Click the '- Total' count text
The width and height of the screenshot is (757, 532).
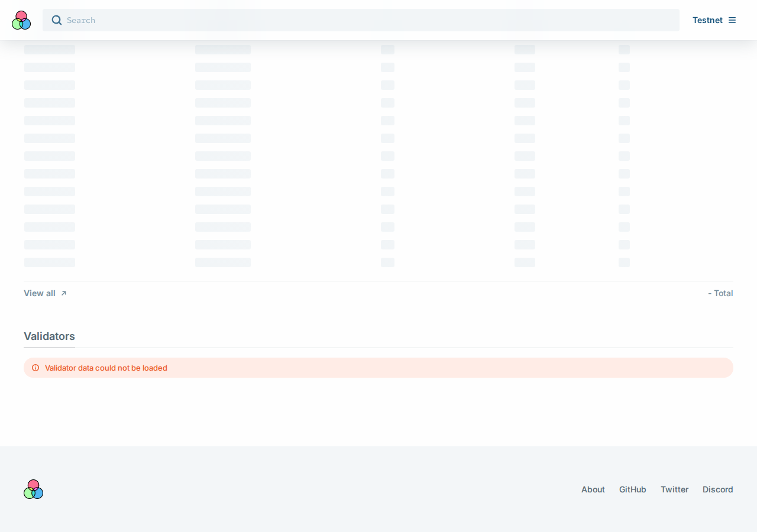click(x=720, y=293)
